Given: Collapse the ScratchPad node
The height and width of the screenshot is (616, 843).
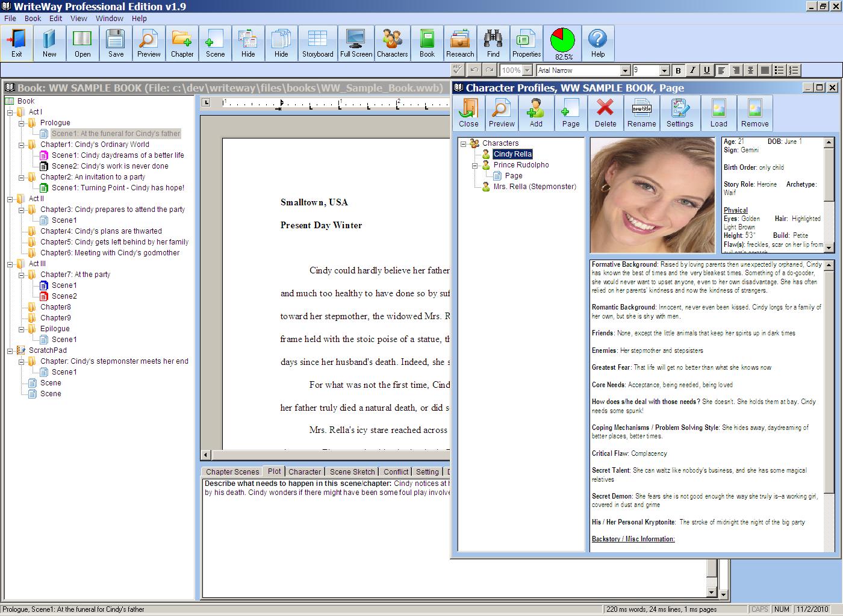Looking at the screenshot, I should pyautogui.click(x=10, y=350).
